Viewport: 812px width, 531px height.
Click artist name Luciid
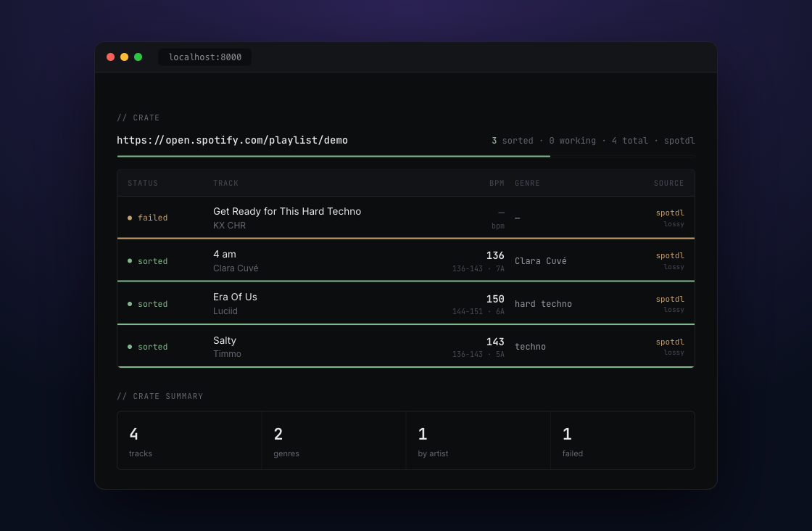tap(225, 310)
